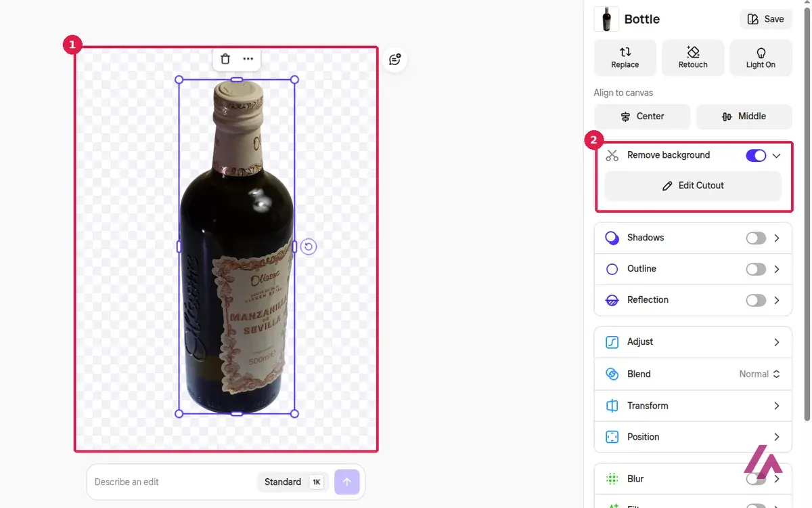
Task: Save the Bottle layer
Action: click(766, 19)
